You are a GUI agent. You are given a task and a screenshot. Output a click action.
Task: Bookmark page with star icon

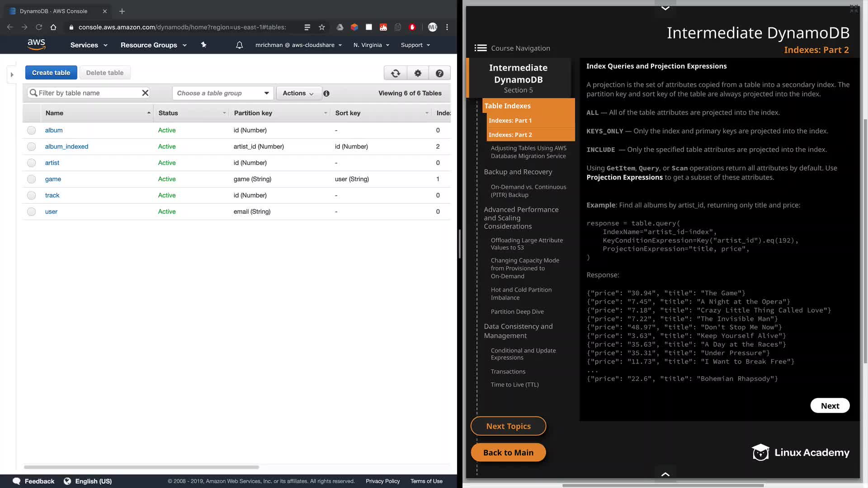pyautogui.click(x=322, y=27)
